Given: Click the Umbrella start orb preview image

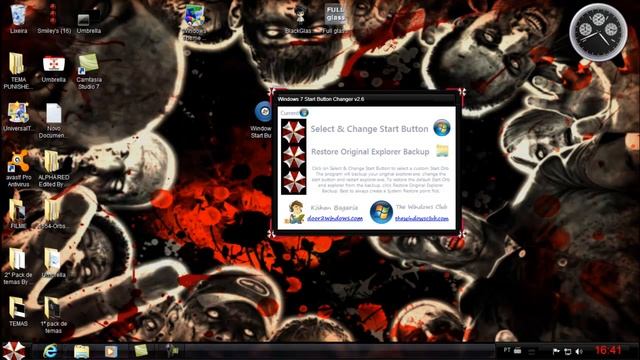Looking at the screenshot, I should pyautogui.click(x=294, y=157).
